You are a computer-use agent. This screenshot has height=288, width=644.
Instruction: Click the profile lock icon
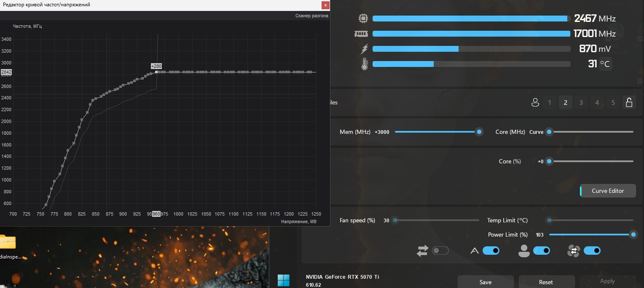[629, 102]
